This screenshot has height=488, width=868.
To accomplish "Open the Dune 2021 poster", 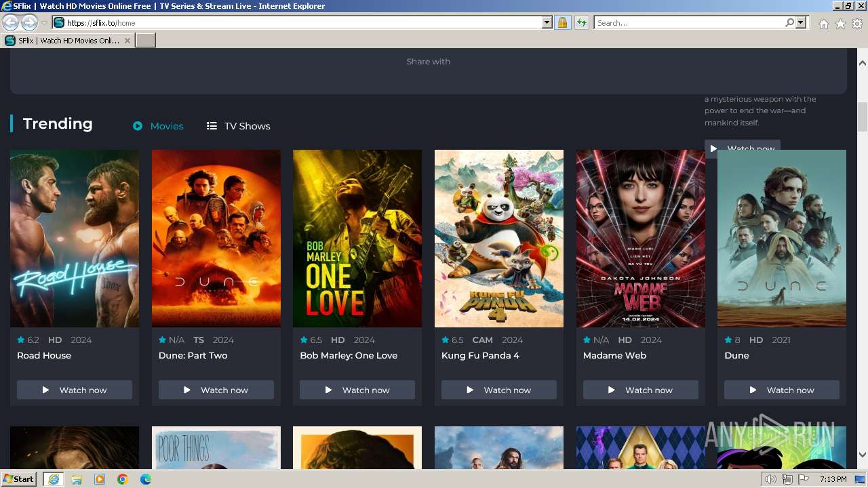I will click(782, 239).
